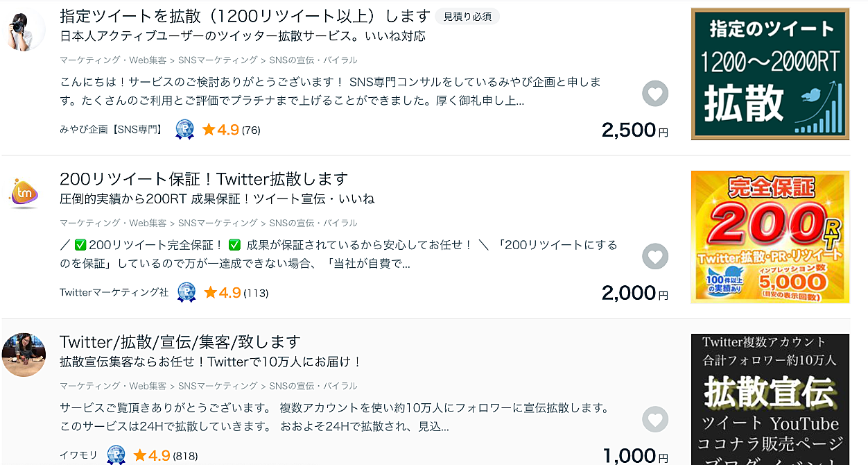The image size is (868, 465).
Task: Open みやび企画 photographer avatar
Action: coord(25,29)
